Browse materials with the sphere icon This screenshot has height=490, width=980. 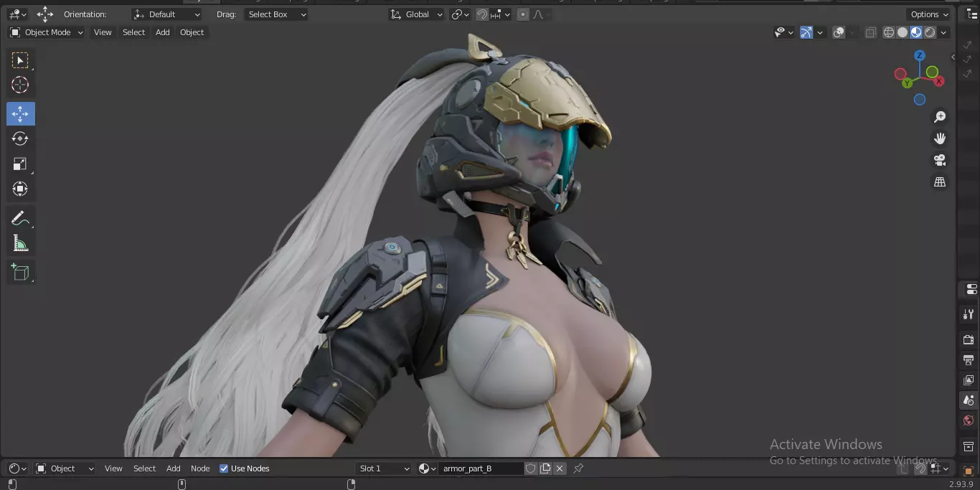pos(428,468)
